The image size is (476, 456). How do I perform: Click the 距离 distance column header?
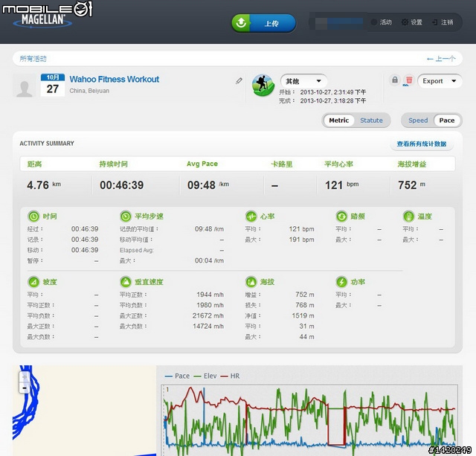(35, 164)
